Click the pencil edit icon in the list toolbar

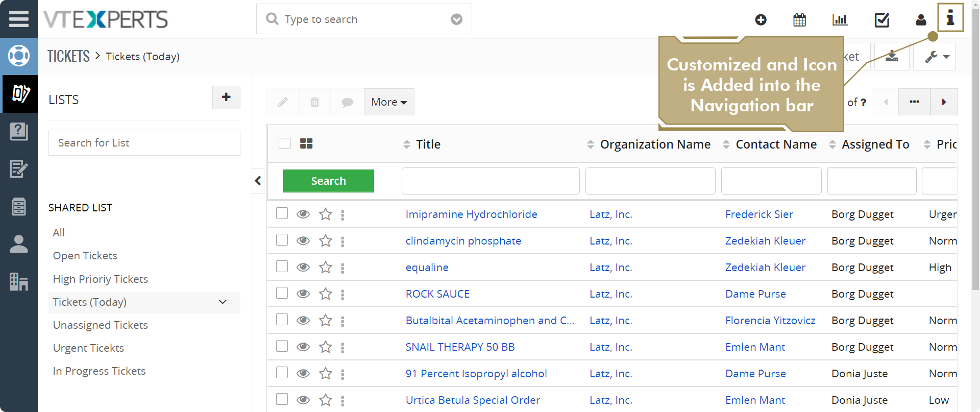coord(283,102)
